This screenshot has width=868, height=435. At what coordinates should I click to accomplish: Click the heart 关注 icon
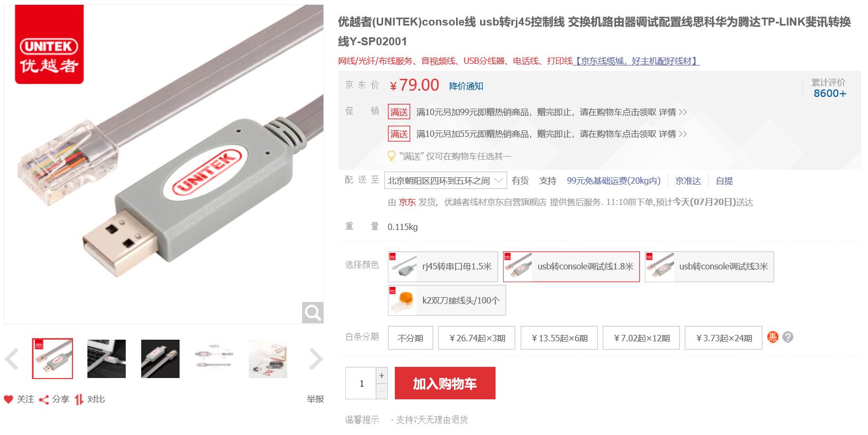(x=8, y=399)
